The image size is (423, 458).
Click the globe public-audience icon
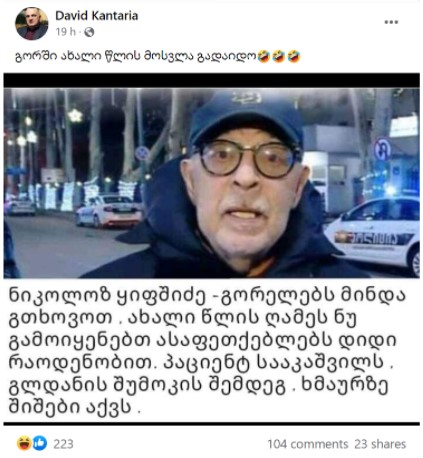[x=89, y=32]
